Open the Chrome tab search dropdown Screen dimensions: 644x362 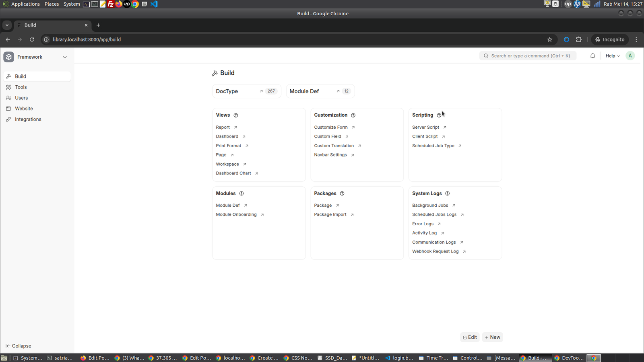click(x=7, y=25)
